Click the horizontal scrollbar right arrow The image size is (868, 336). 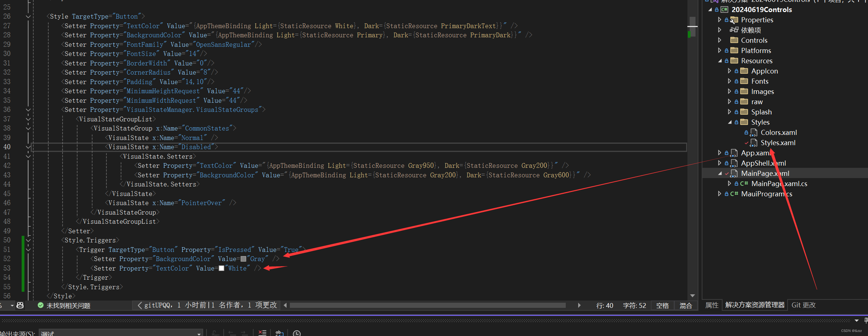579,305
